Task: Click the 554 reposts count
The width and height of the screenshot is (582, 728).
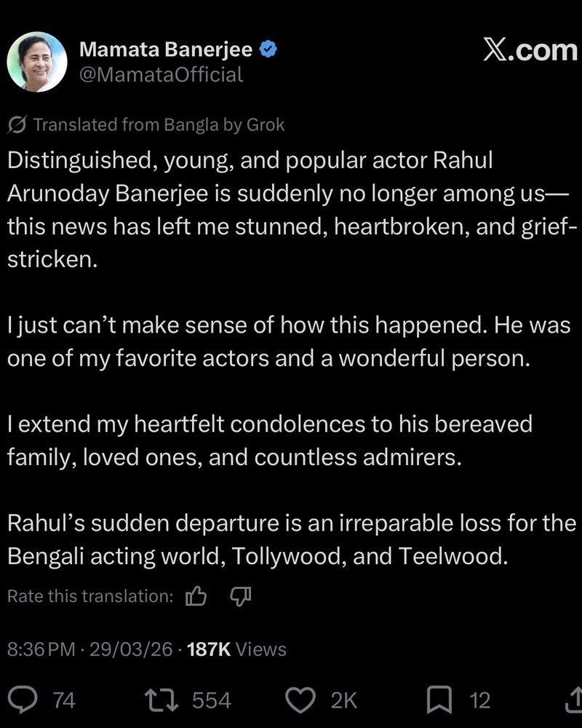Action: coord(211,700)
